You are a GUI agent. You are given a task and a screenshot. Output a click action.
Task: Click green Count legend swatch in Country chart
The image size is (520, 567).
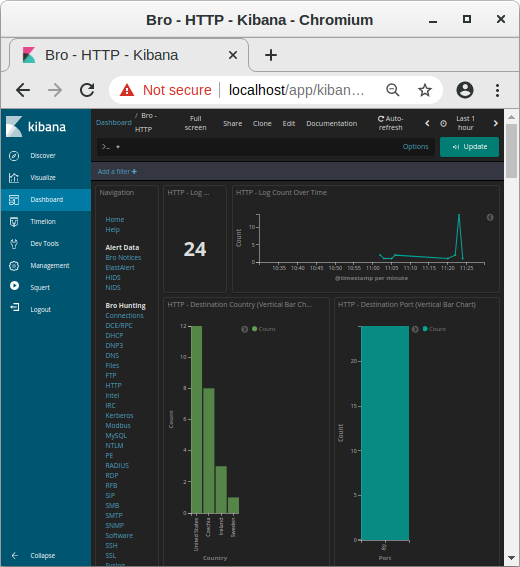(254, 329)
